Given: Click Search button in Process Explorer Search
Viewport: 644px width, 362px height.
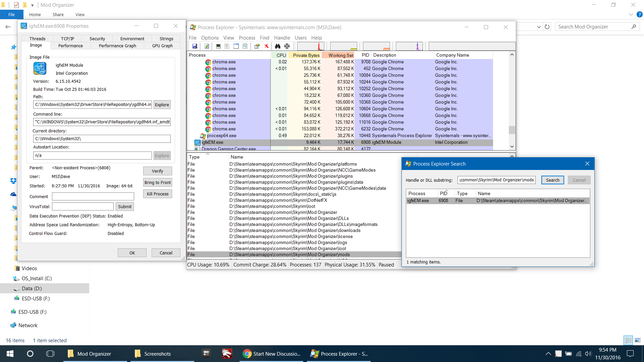Looking at the screenshot, I should click(552, 180).
